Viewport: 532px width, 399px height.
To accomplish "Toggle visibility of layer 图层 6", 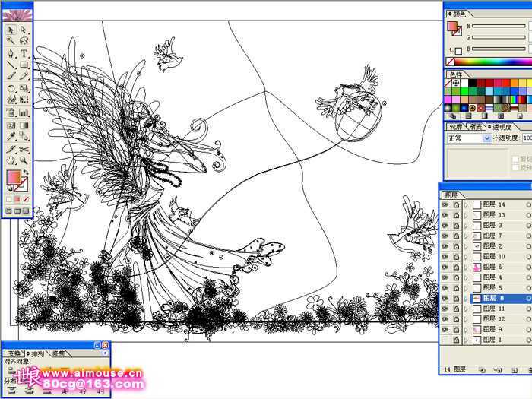I will coord(445,267).
